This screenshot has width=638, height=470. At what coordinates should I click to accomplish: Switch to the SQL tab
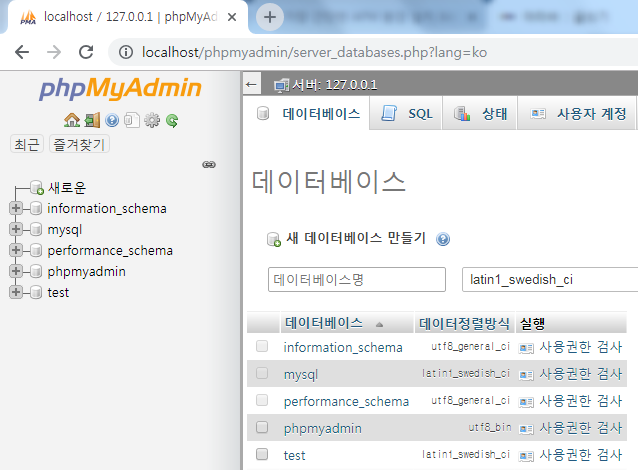click(x=406, y=114)
